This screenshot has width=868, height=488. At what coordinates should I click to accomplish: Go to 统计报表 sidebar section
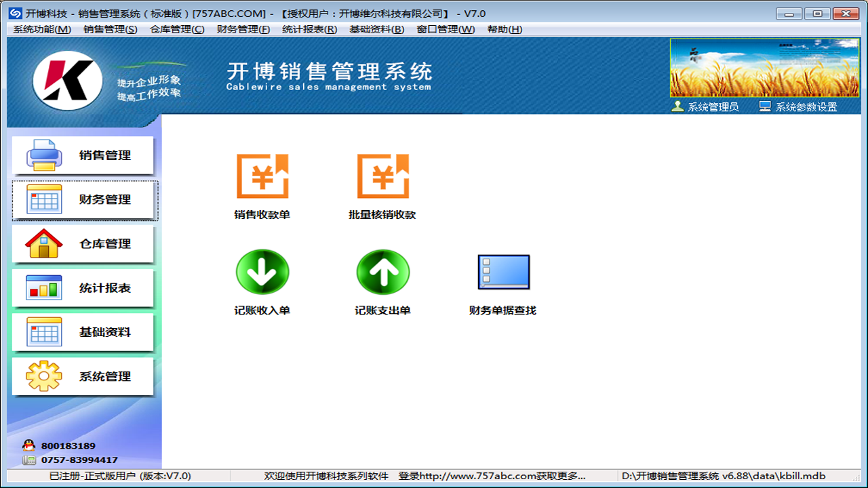tap(83, 288)
